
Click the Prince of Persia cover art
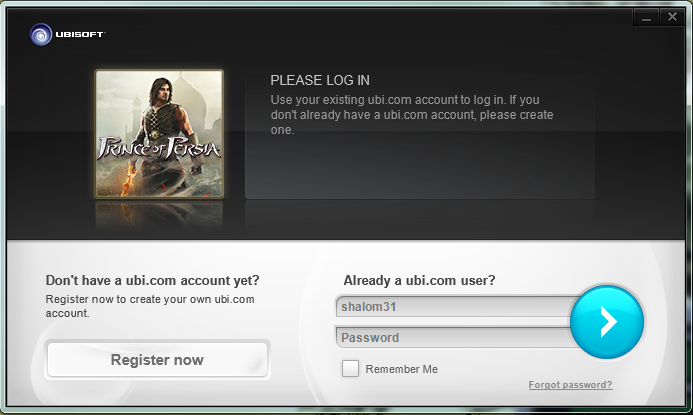tap(159, 133)
